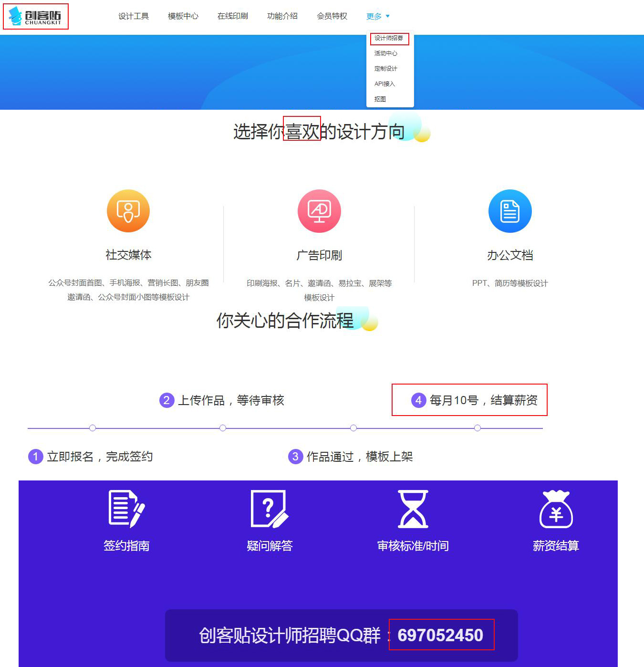Image resolution: width=644 pixels, height=667 pixels.
Task: Click the step 4 numbered circle
Action: (418, 400)
